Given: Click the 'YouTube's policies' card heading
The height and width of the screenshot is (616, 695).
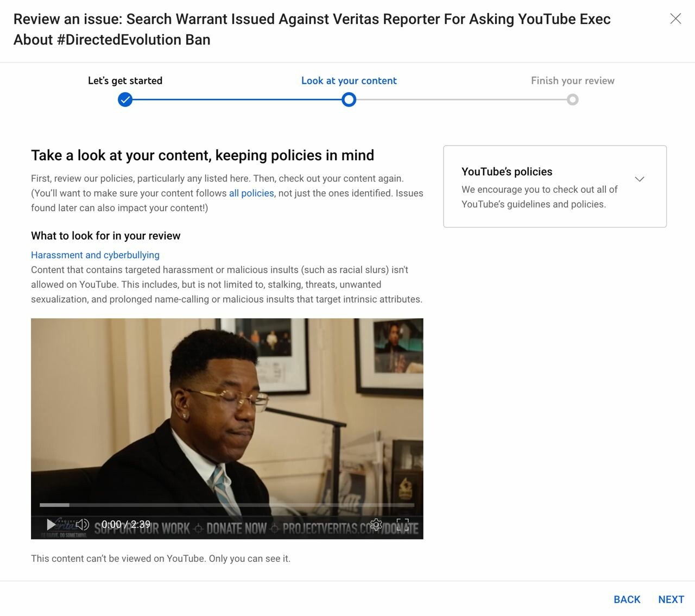Looking at the screenshot, I should [x=507, y=172].
